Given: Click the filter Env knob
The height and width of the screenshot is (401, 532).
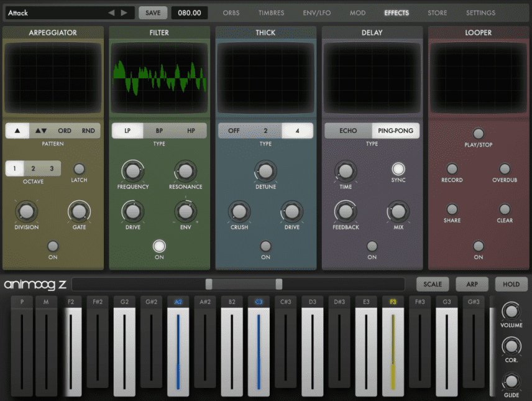Looking at the screenshot, I should (186, 211).
